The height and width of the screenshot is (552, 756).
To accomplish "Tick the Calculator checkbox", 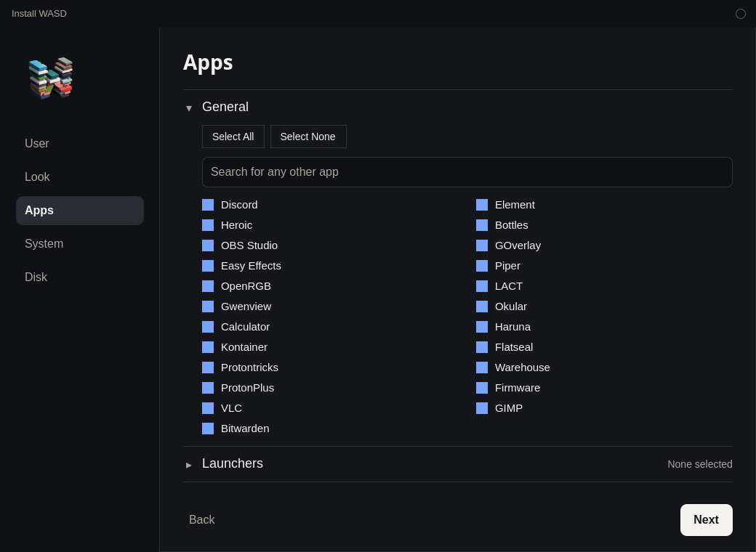I will click(x=208, y=327).
